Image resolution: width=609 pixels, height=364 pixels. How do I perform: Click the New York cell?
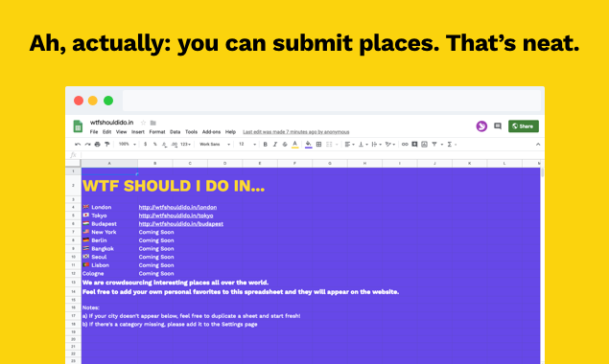click(x=109, y=232)
